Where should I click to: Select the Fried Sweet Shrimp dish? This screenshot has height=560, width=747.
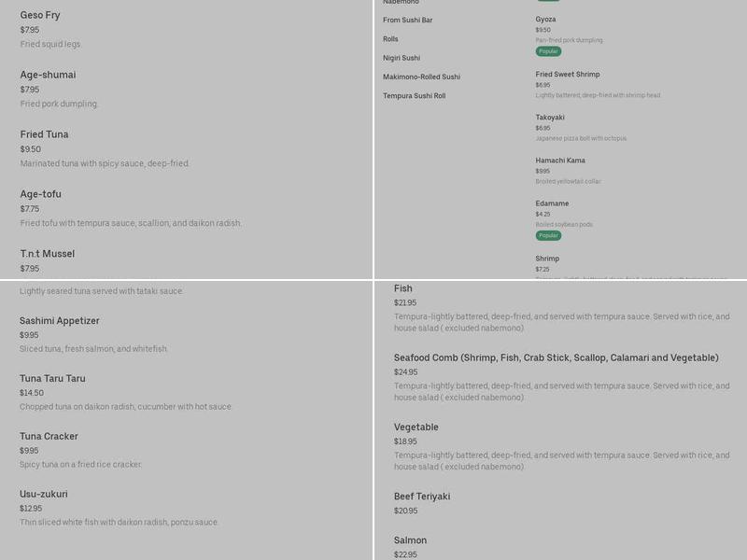[x=567, y=74]
